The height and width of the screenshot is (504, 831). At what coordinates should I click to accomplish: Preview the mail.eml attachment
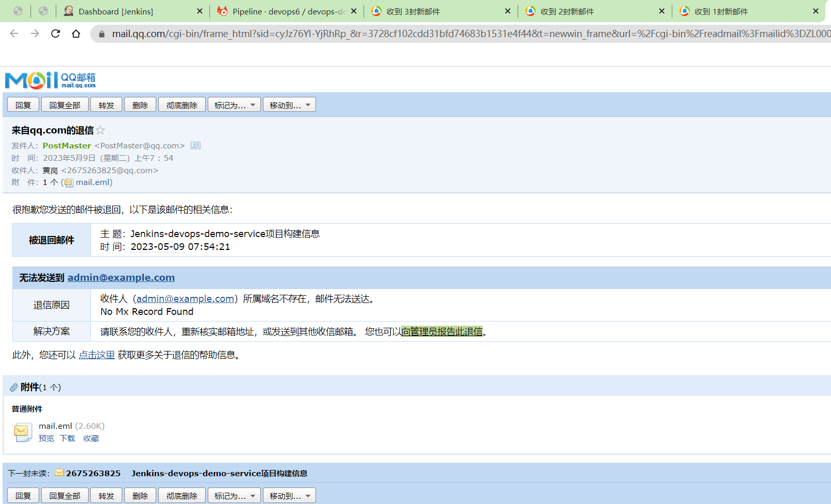(x=46, y=438)
